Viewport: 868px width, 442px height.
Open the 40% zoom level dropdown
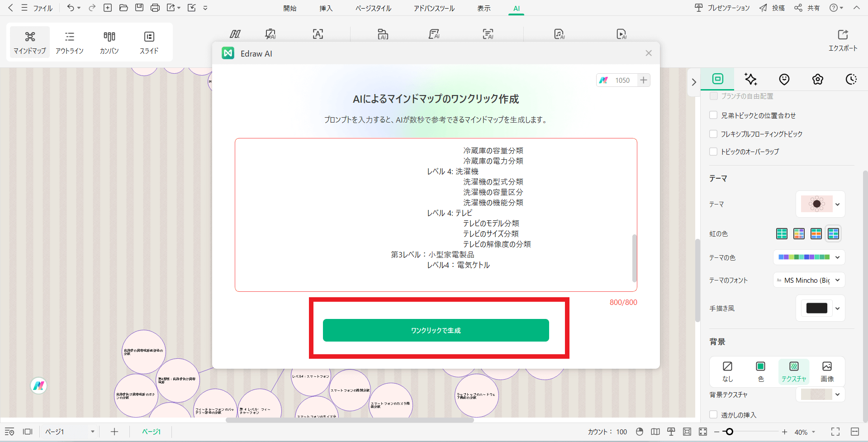coord(805,432)
